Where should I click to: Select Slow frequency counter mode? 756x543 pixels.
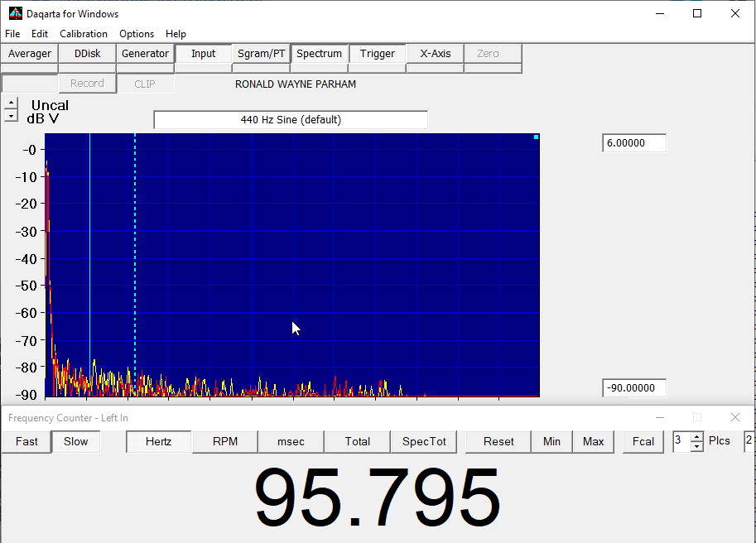(x=75, y=441)
